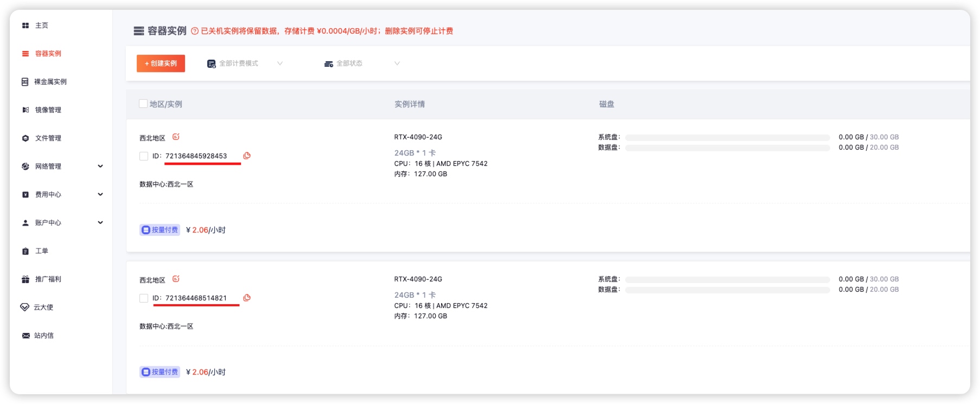Open the 全部计费模式 dropdown
The width and height of the screenshot is (980, 404).
point(245,63)
